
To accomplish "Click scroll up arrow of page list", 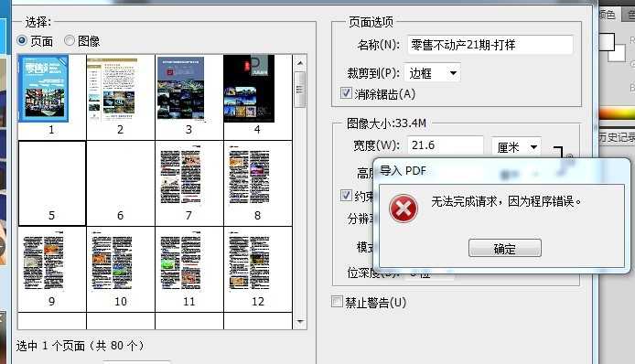I will 300,63.
